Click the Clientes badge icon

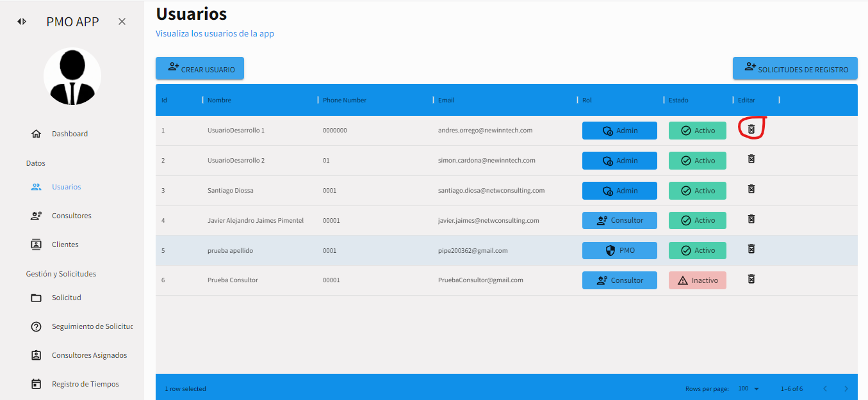(37, 244)
